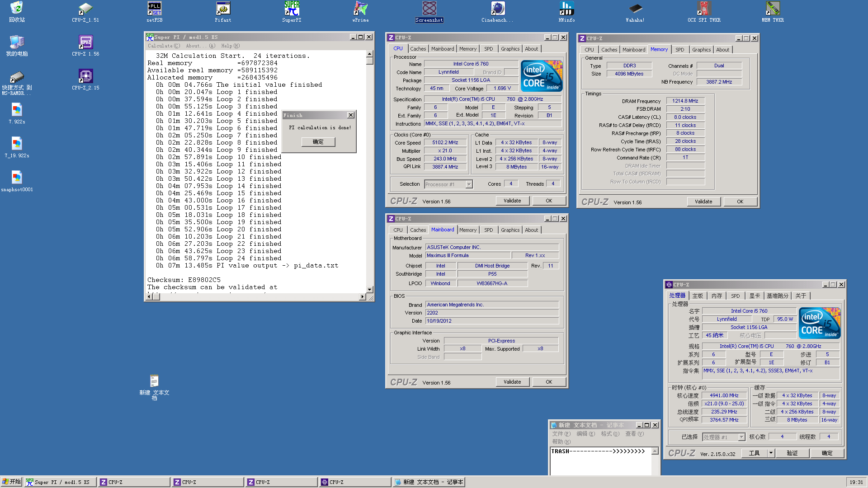Open the Wahaha! desktop icon
Image resolution: width=868 pixels, height=488 pixels.
click(635, 12)
